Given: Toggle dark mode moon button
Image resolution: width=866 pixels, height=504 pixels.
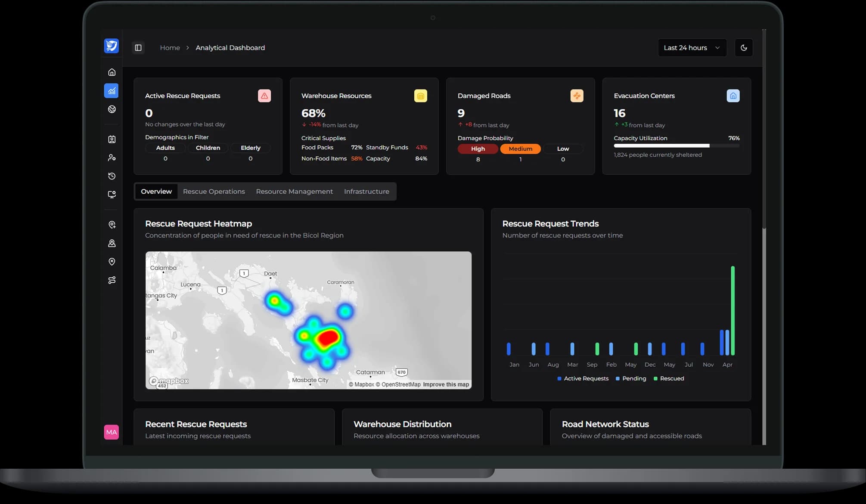Looking at the screenshot, I should tap(744, 48).
